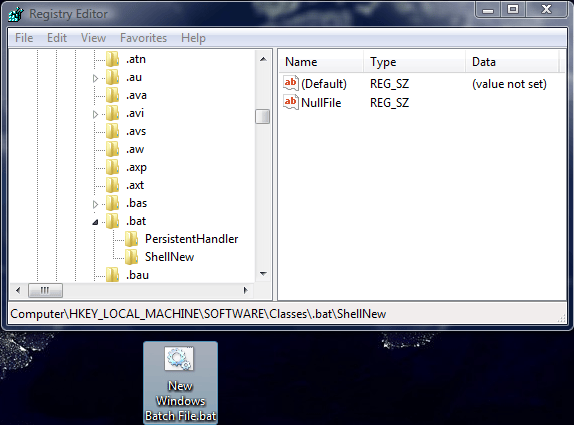Select the .axp key label
This screenshot has height=425, width=574.
[x=136, y=167]
